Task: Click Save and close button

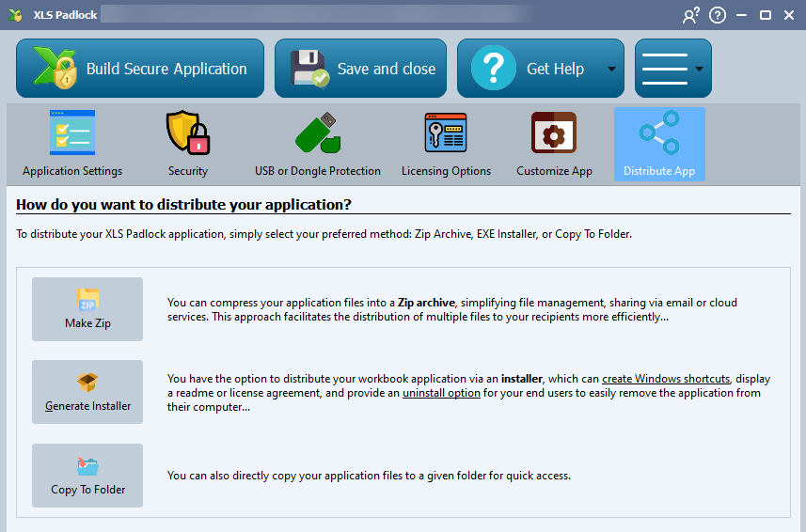Action: tap(360, 69)
